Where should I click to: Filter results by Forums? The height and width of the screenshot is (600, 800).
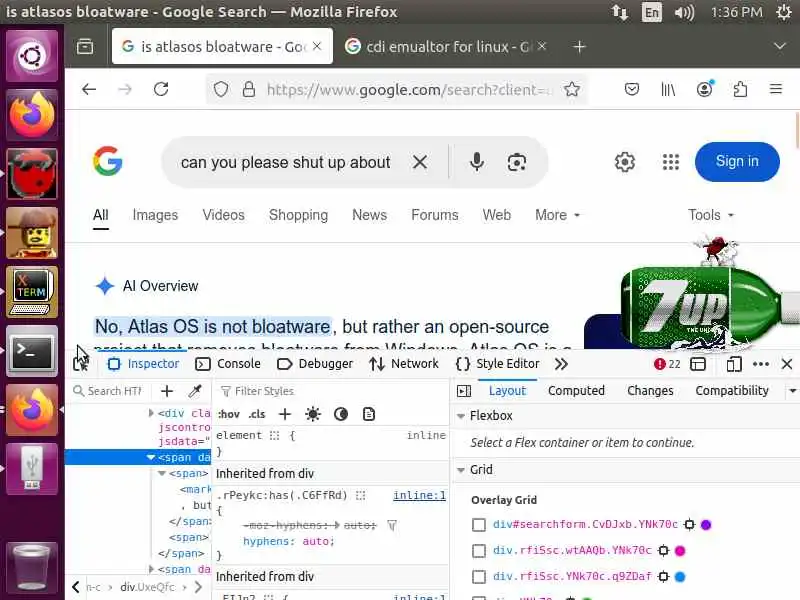(x=435, y=215)
